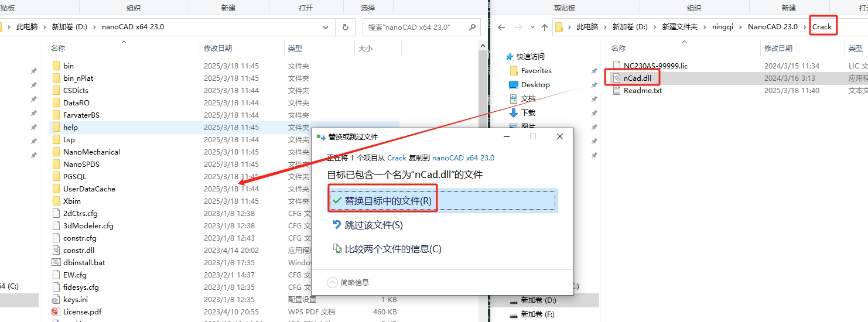The height and width of the screenshot is (322, 868).
Task: Select NC230AS-99999.lic file icon in Crack window
Action: [x=616, y=66]
